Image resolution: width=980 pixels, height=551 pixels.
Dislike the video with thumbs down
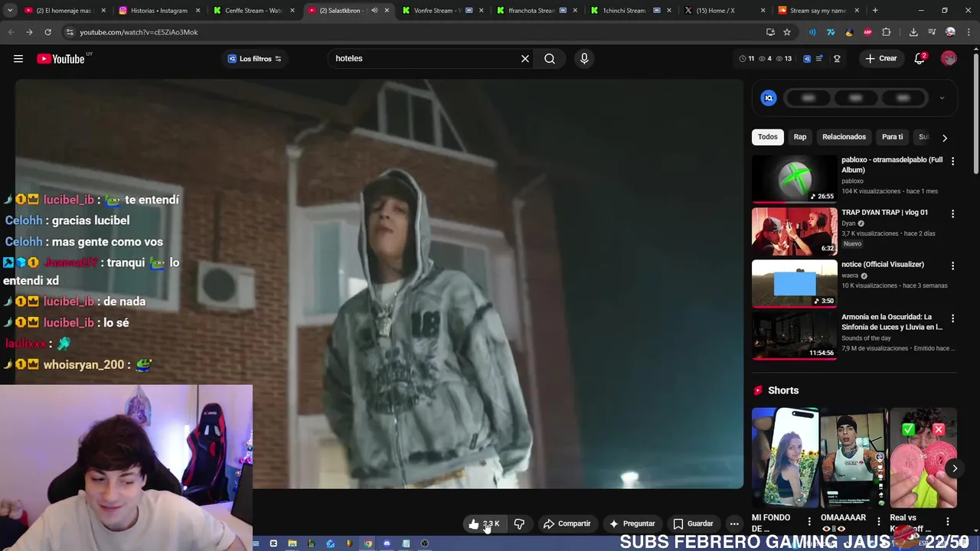[x=519, y=524]
